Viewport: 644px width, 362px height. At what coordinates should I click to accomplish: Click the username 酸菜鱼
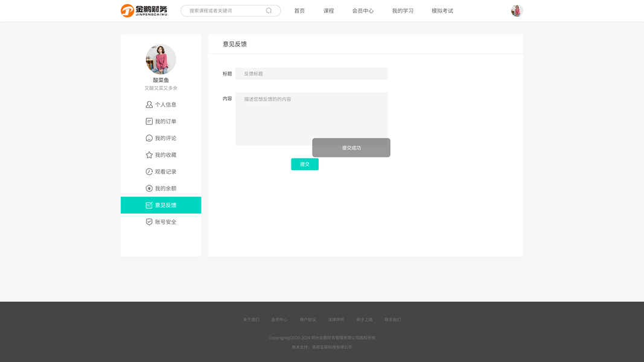point(161,80)
